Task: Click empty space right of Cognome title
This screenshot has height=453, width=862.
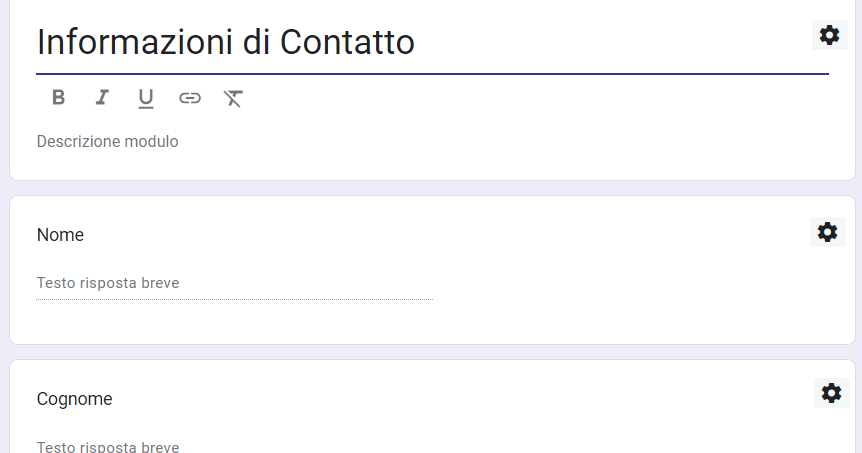Action: tap(450, 399)
